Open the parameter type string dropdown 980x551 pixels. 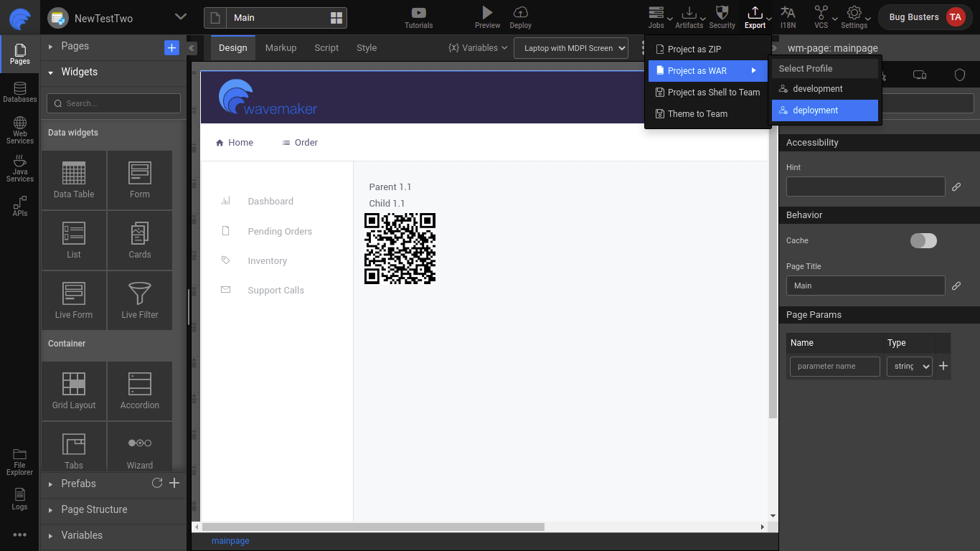(x=909, y=367)
